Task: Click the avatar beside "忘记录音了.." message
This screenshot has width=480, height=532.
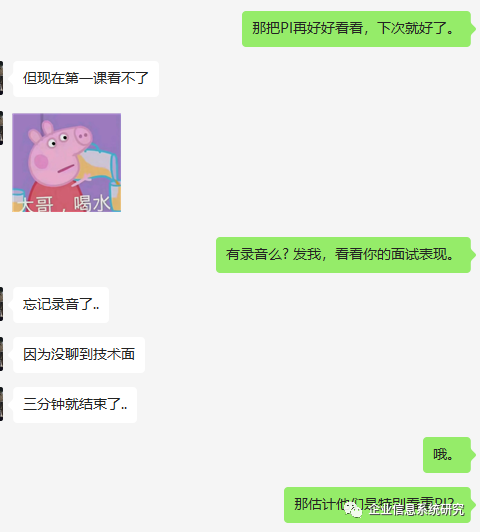Action: pyautogui.click(x=1, y=304)
